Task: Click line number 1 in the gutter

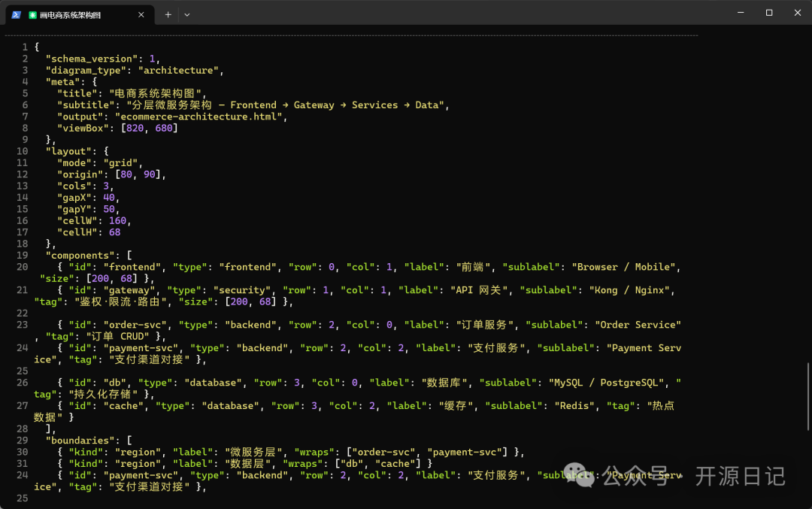Action: click(25, 47)
